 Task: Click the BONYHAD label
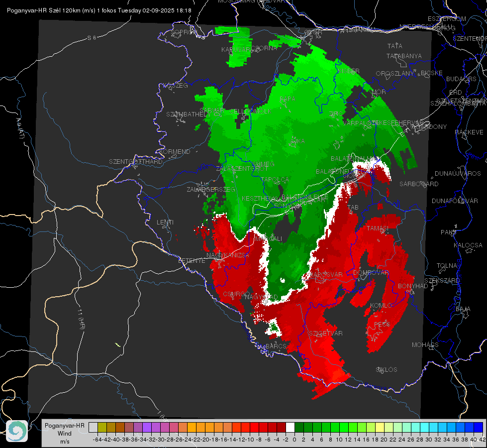point(413,286)
